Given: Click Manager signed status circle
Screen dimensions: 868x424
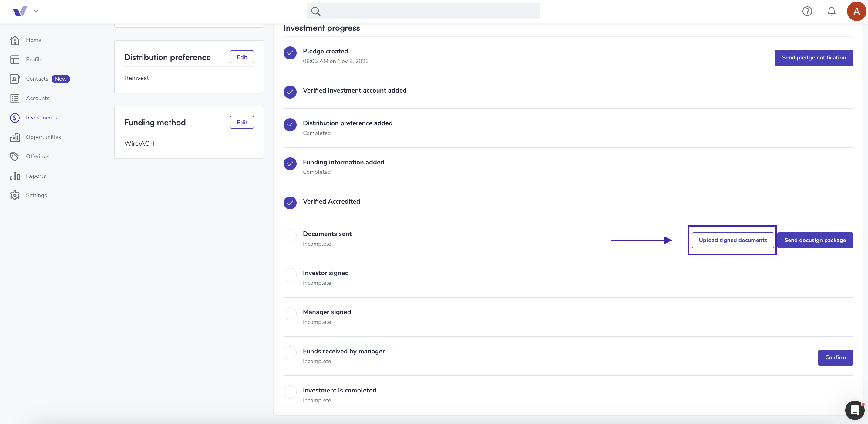Looking at the screenshot, I should pyautogui.click(x=290, y=314).
